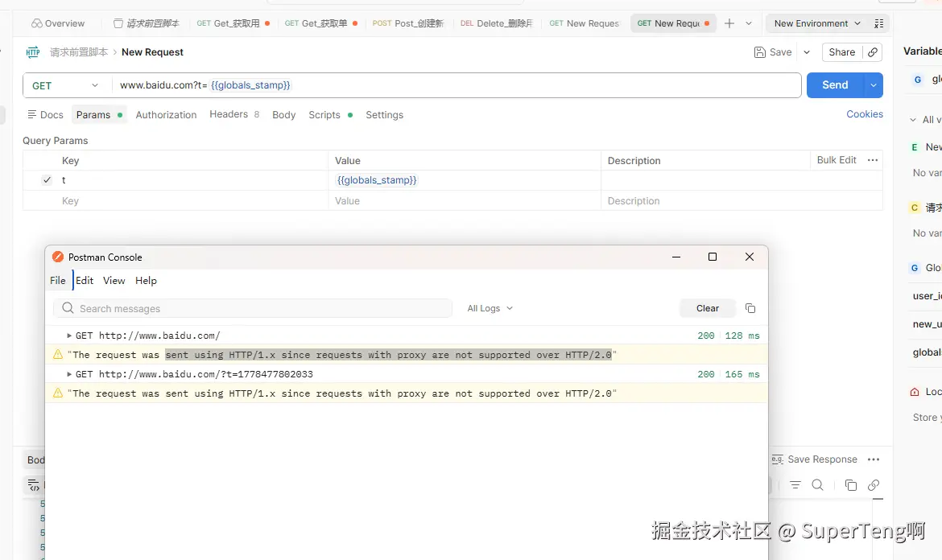
Task: Save the request
Action: (773, 52)
